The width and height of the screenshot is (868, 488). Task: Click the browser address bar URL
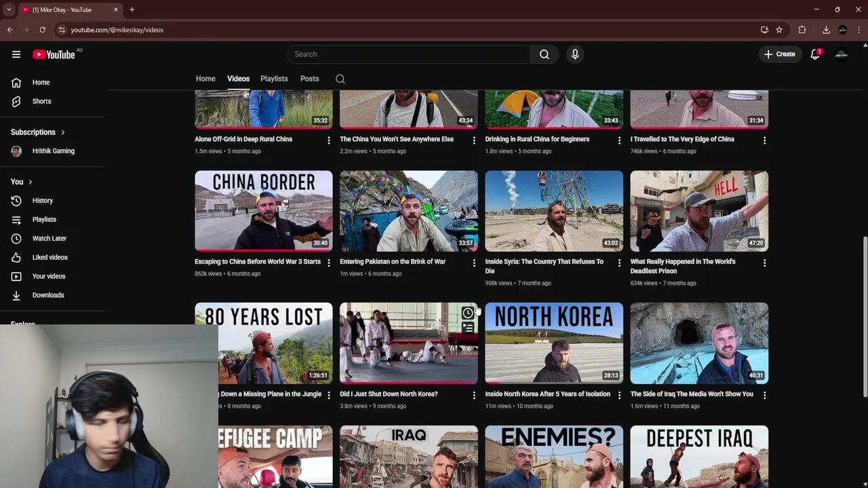117,30
